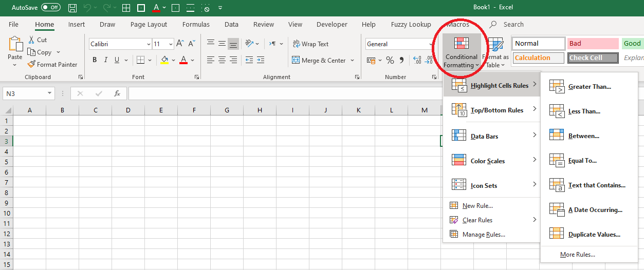Click Manage Rules in the menu
This screenshot has height=270, width=644.
[x=483, y=235]
